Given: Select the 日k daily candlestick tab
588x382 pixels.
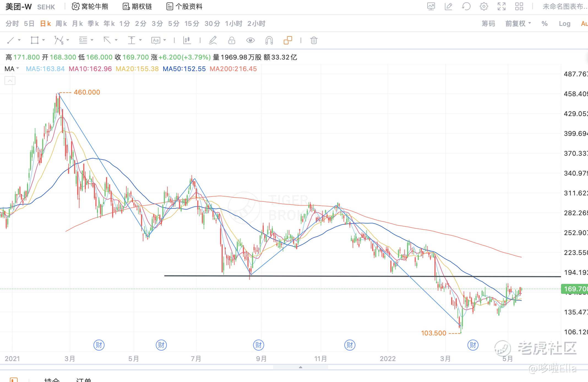Looking at the screenshot, I should (x=45, y=24).
